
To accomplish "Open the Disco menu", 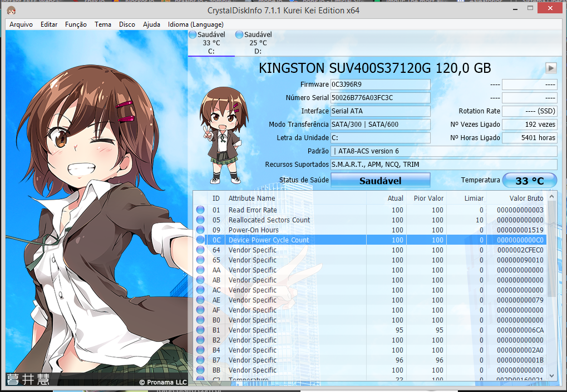I will [127, 24].
